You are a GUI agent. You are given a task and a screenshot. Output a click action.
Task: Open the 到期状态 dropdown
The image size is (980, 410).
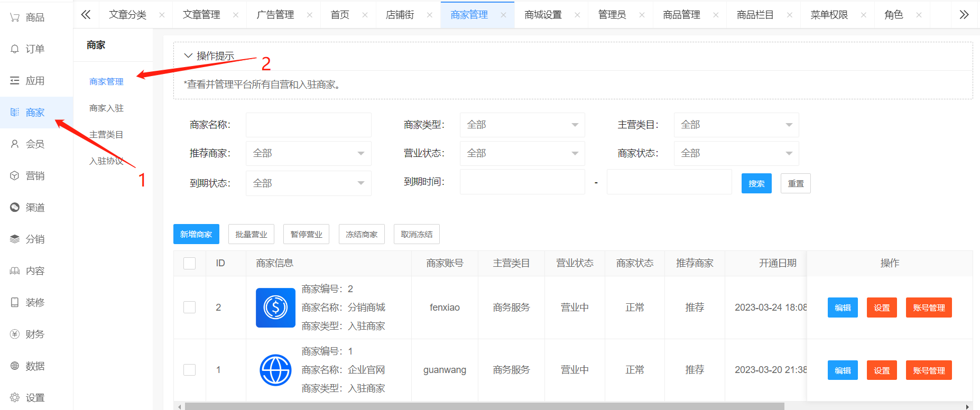[x=309, y=183]
